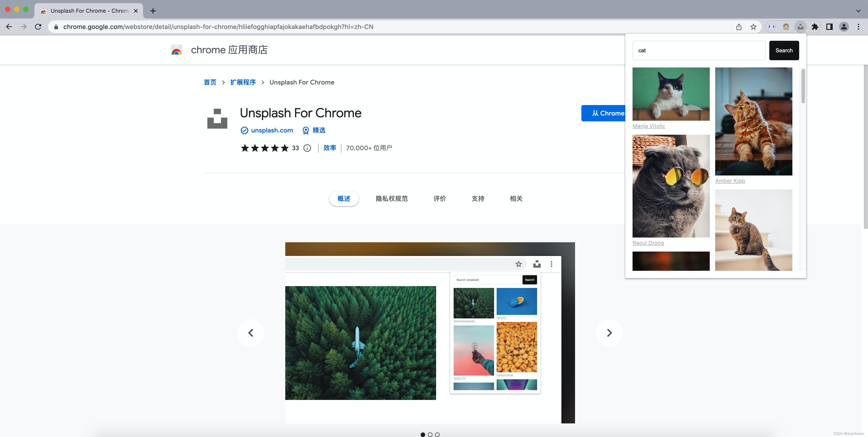Image resolution: width=868 pixels, height=437 pixels.
Task: Click the 扩展程序 breadcrumb link
Action: pyautogui.click(x=243, y=82)
